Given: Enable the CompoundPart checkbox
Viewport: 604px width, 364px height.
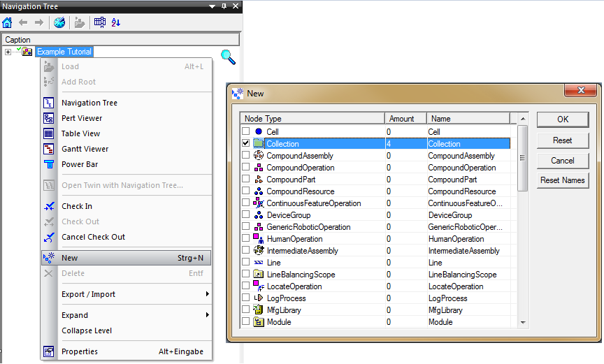Looking at the screenshot, I should click(246, 179).
